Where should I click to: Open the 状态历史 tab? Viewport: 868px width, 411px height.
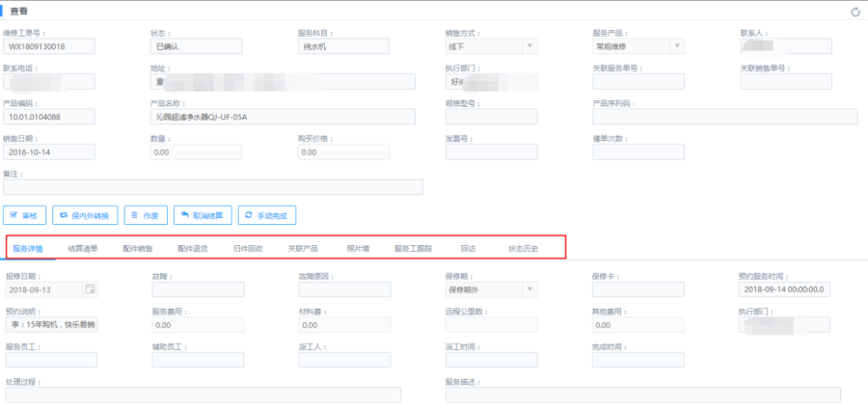click(524, 249)
